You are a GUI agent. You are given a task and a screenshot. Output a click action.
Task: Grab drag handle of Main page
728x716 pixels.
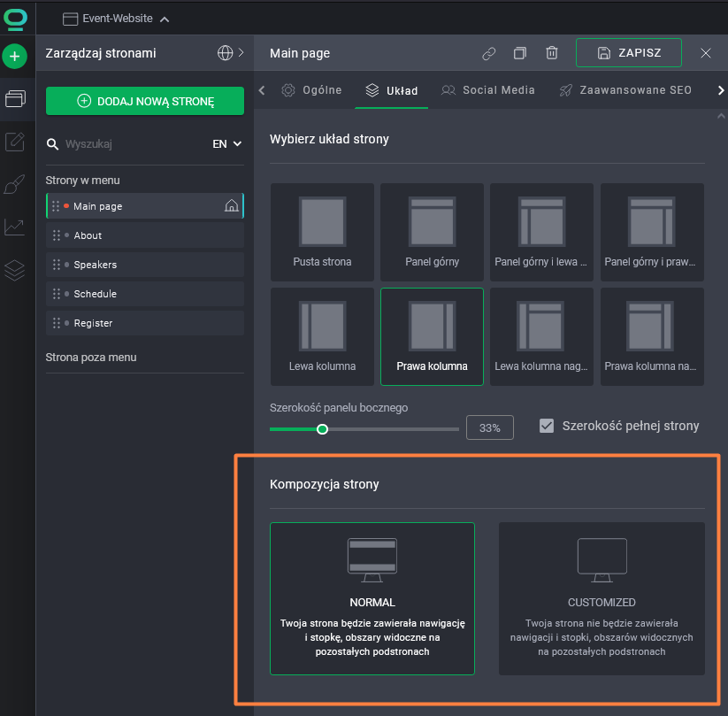pos(56,206)
